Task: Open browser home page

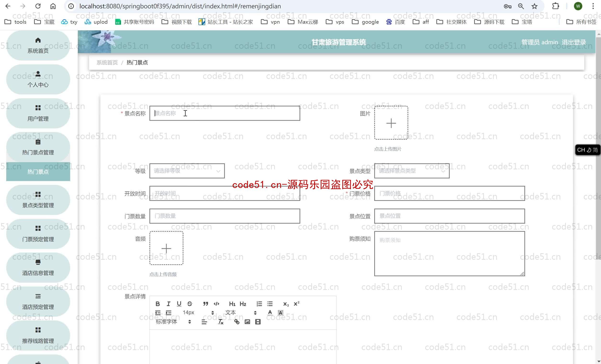Action: (x=53, y=6)
